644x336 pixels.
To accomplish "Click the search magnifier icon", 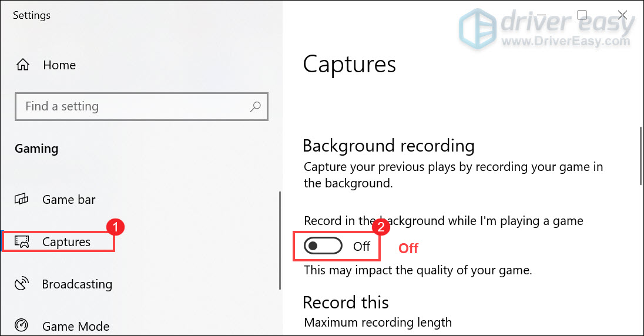I will (255, 107).
